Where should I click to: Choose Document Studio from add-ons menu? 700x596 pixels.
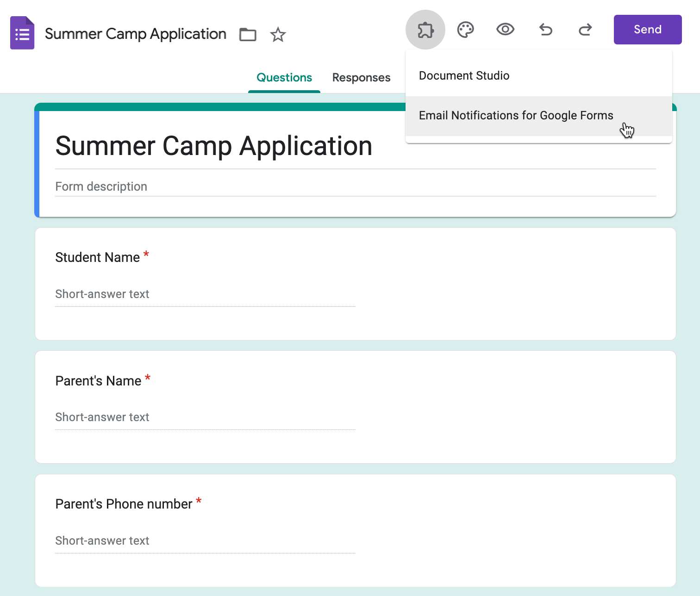464,76
